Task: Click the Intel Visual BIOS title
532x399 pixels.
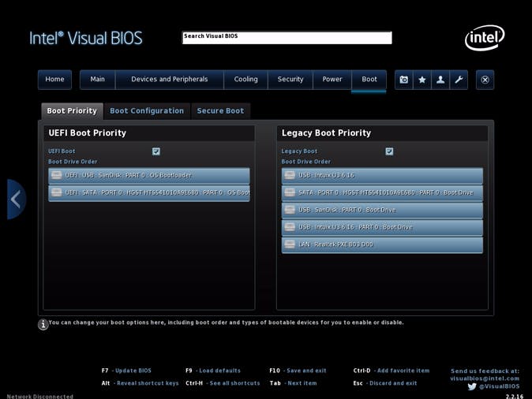Action: [x=86, y=38]
